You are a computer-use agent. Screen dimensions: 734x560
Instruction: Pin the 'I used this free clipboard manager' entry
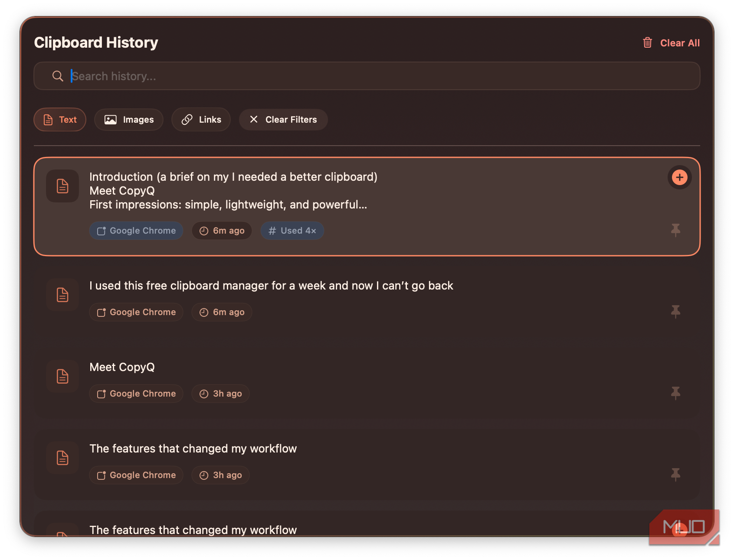pos(675,311)
